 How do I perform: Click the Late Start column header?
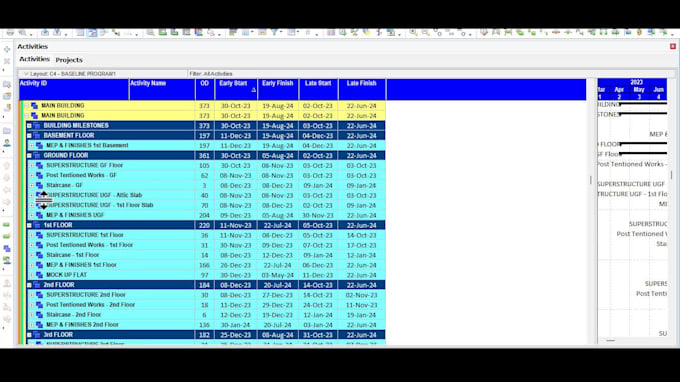tap(318, 89)
